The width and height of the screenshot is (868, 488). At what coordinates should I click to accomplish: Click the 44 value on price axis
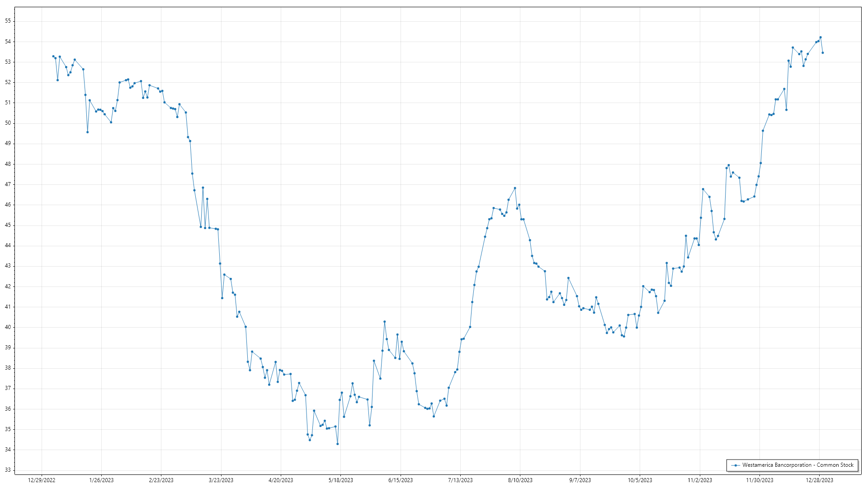pos(8,245)
